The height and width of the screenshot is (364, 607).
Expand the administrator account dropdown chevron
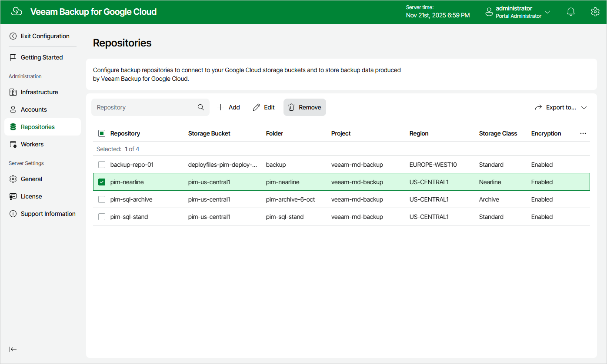[x=547, y=12]
